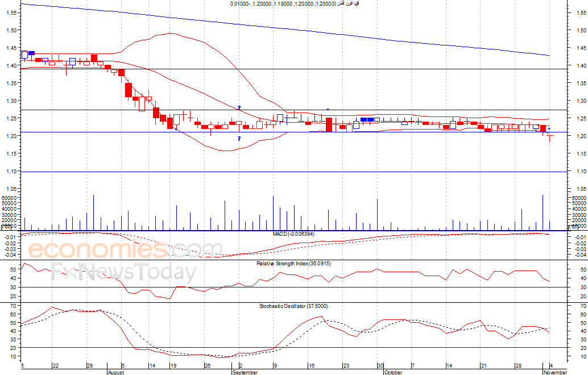Click the "19" date label on time axis

pyautogui.click(x=173, y=366)
